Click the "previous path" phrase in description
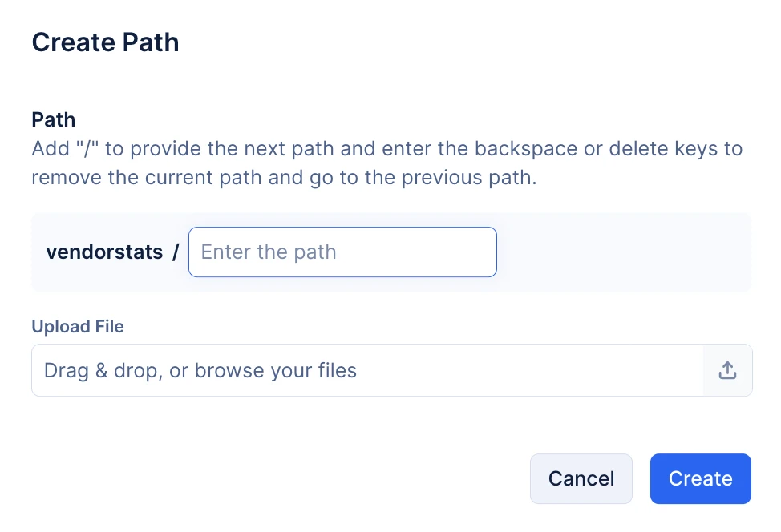Viewport: 781px width, 532px height. click(x=469, y=178)
